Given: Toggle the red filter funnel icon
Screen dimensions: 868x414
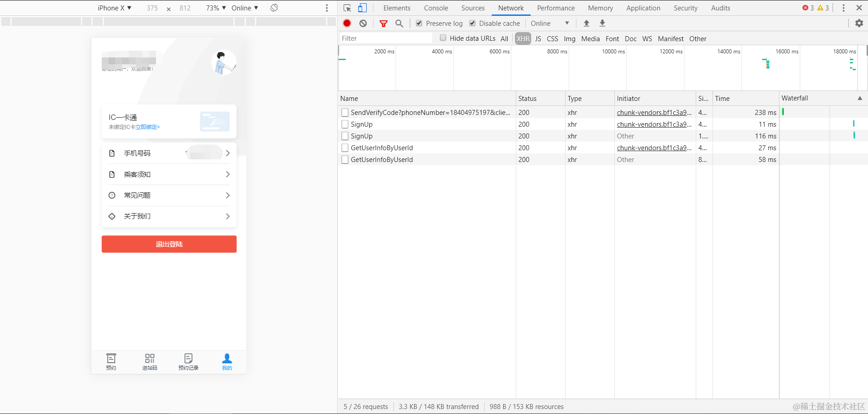Looking at the screenshot, I should 383,24.
